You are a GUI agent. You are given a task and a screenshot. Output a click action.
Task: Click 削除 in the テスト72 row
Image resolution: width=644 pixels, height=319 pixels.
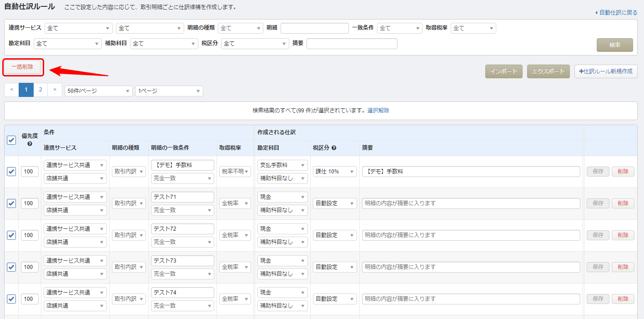[623, 235]
